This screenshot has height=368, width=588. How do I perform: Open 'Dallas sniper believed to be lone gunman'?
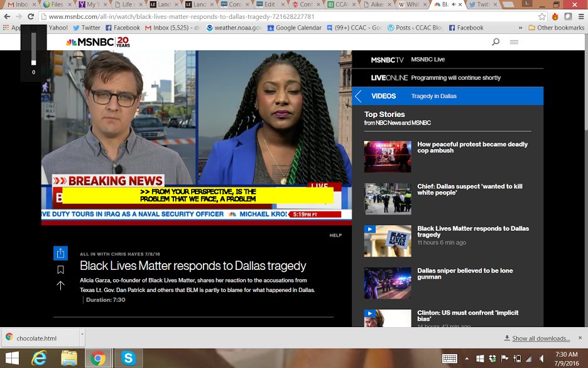(x=465, y=274)
